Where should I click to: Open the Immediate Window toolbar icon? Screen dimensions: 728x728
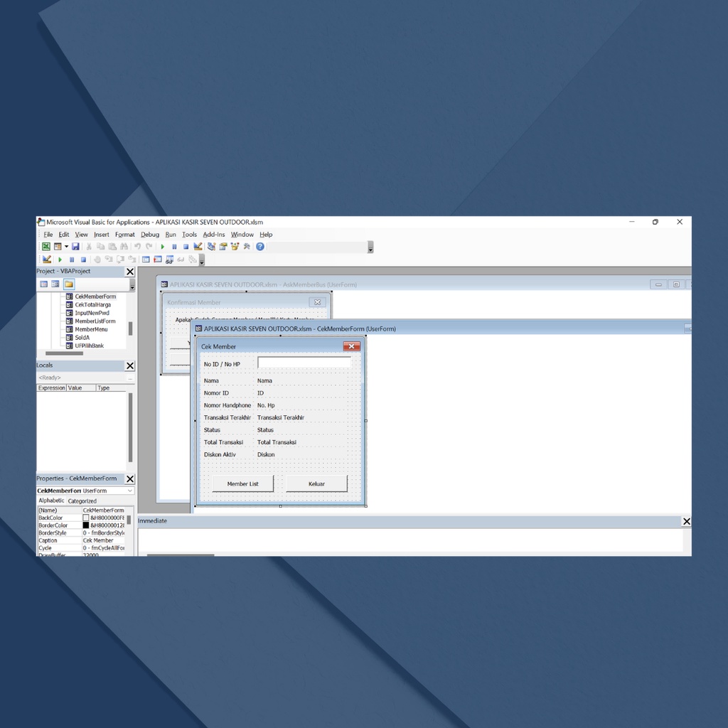pyautogui.click(x=157, y=259)
